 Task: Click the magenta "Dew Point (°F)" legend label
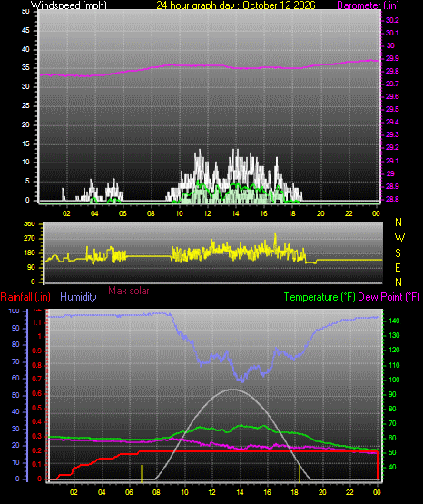389,297
